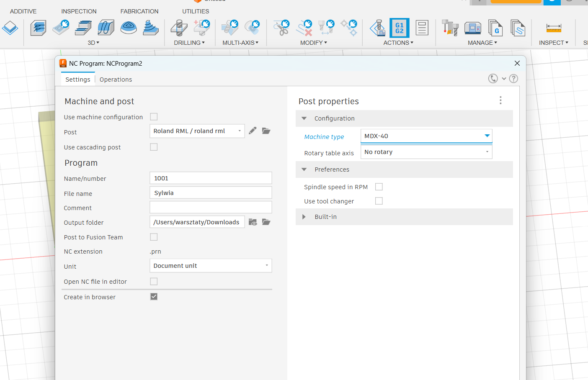588x380 pixels.
Task: Expand the Built-in section
Action: click(304, 217)
